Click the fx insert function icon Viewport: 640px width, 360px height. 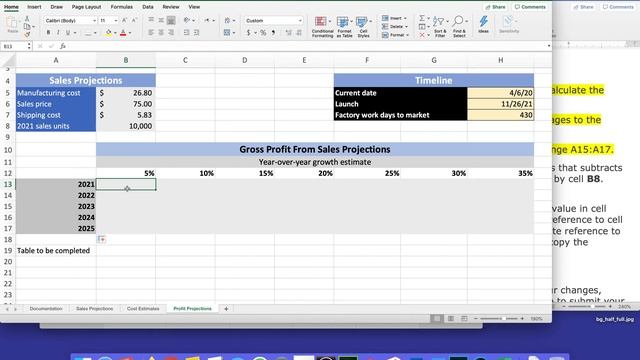pos(62,47)
